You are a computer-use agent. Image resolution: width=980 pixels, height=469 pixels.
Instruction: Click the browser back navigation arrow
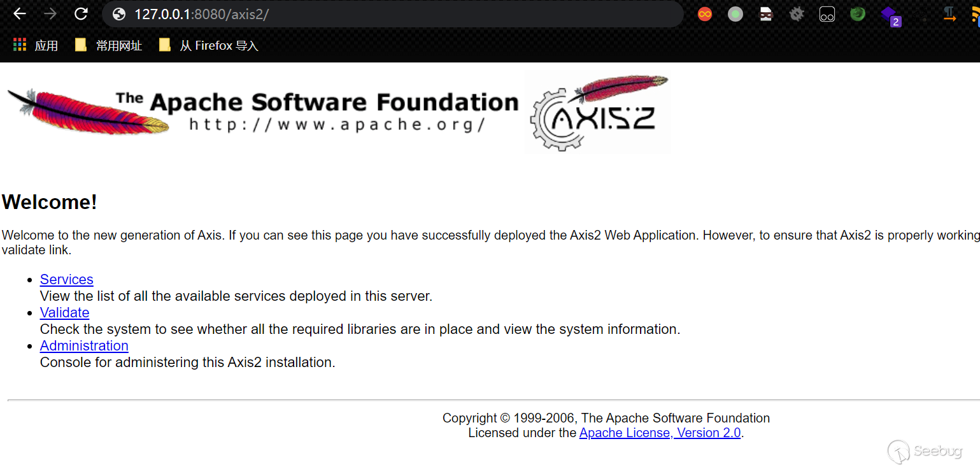pyautogui.click(x=19, y=13)
